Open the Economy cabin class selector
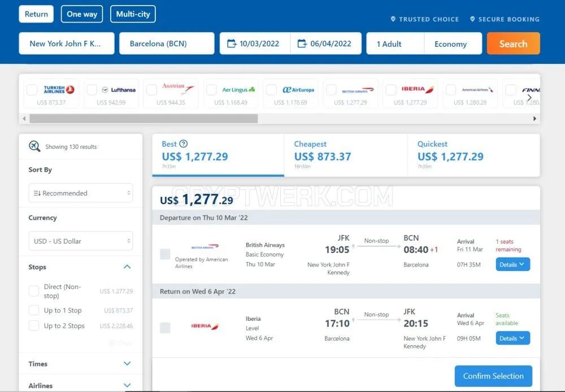565x392 pixels. click(x=453, y=43)
